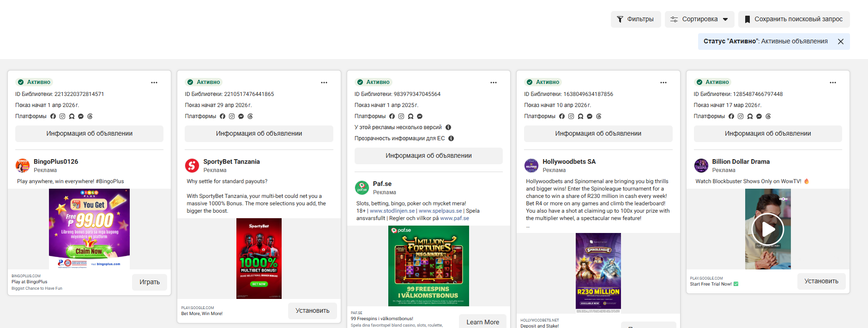The width and height of the screenshot is (868, 328).
Task: Click Audience Network icon on BingoPlus0126 ad
Action: (x=72, y=116)
